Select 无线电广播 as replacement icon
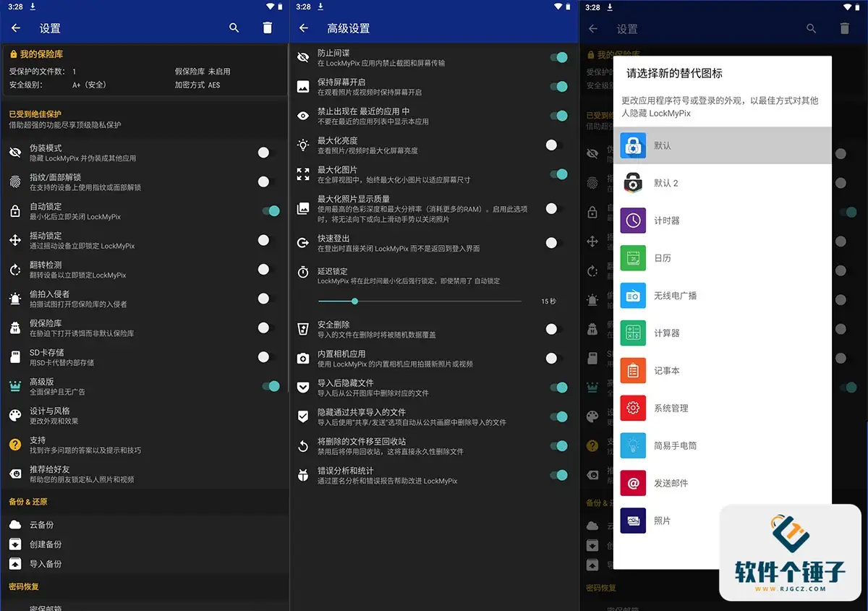Image resolution: width=868 pixels, height=611 pixels. point(723,296)
